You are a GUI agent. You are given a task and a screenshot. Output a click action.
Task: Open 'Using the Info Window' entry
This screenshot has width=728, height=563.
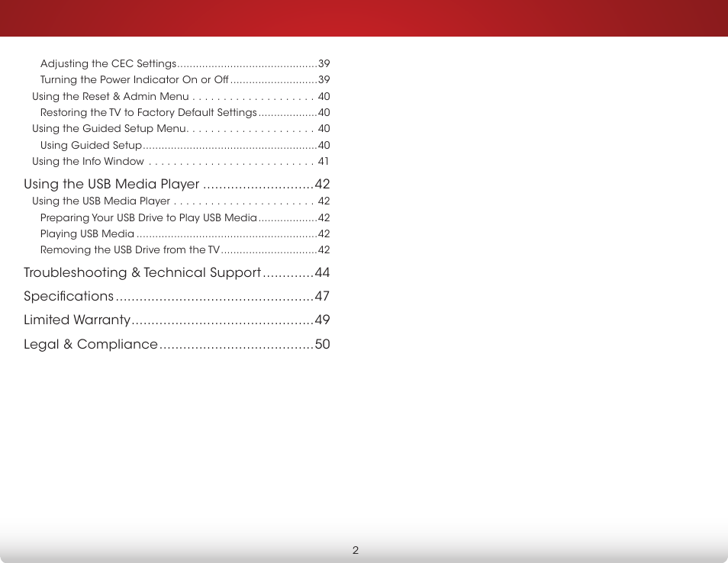click(x=181, y=162)
